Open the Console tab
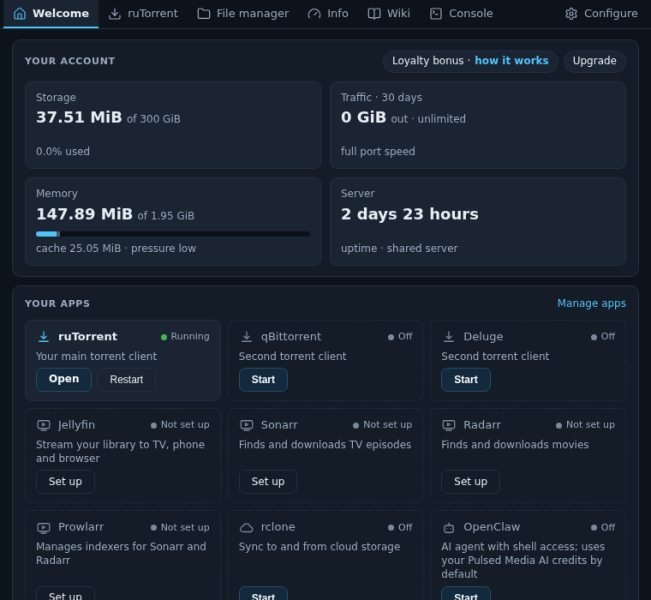The image size is (651, 600). click(x=461, y=14)
